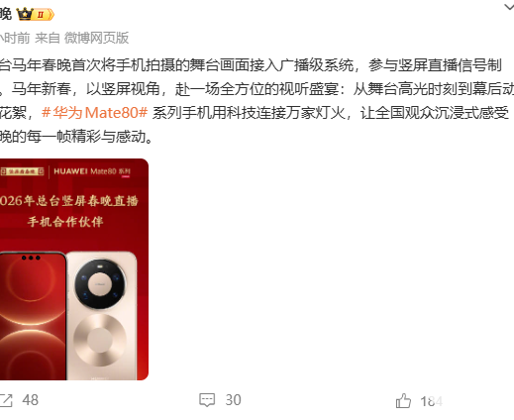This screenshot has width=514, height=420.
Task: Click the comment count 30
Action: (233, 400)
